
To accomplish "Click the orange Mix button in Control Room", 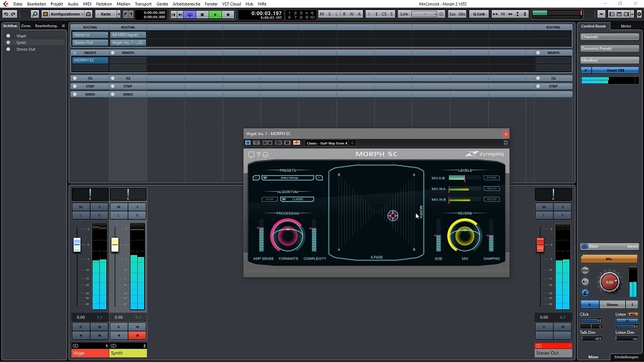I will [609, 258].
